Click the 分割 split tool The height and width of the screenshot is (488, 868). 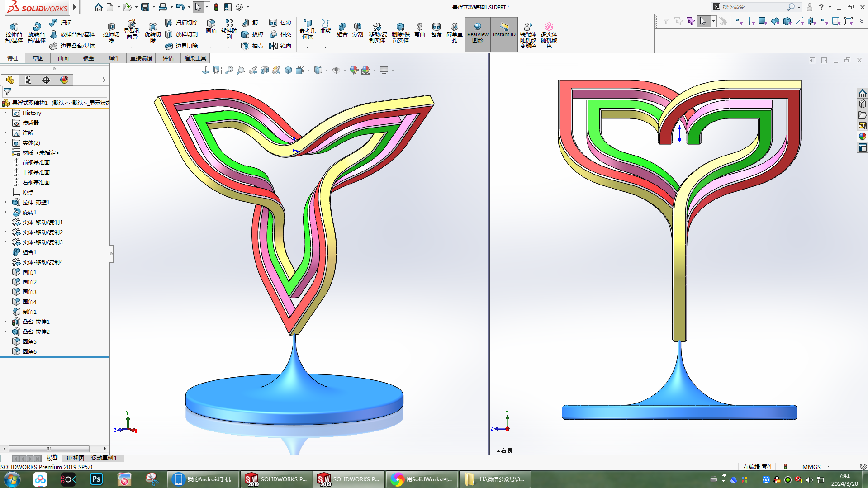[358, 30]
